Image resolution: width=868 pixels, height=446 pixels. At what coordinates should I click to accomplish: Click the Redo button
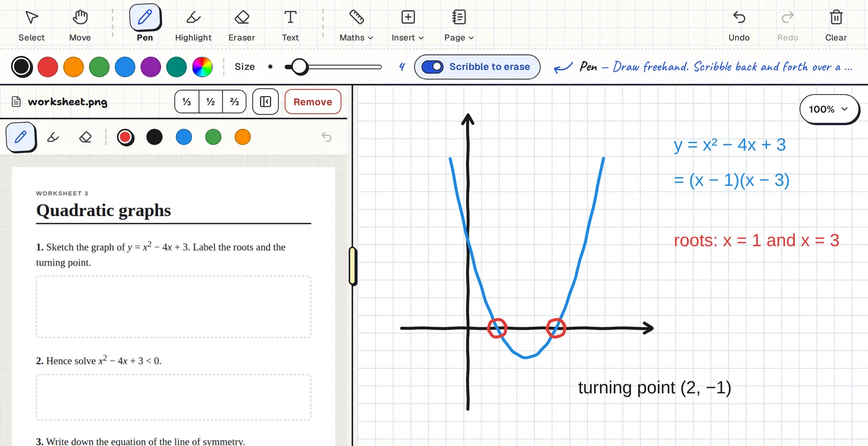(787, 24)
